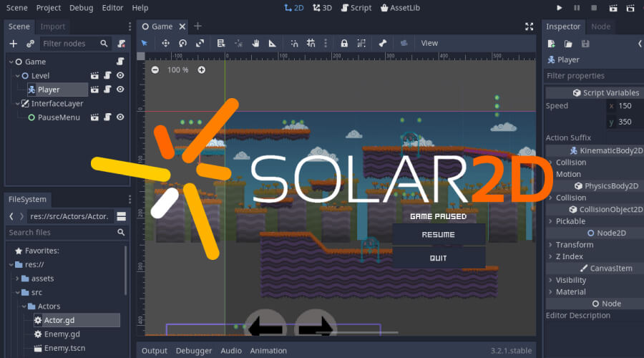
Task: Click the Filter properties field
Action: point(595,76)
